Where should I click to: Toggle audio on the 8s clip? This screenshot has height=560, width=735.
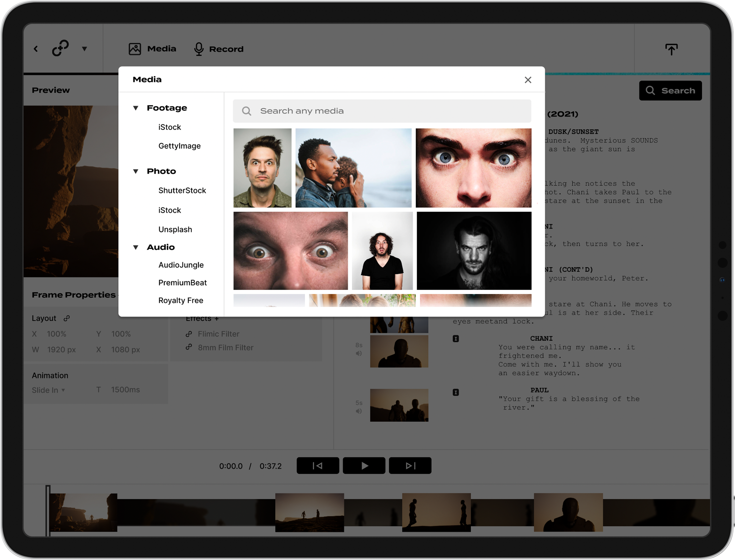click(x=359, y=353)
